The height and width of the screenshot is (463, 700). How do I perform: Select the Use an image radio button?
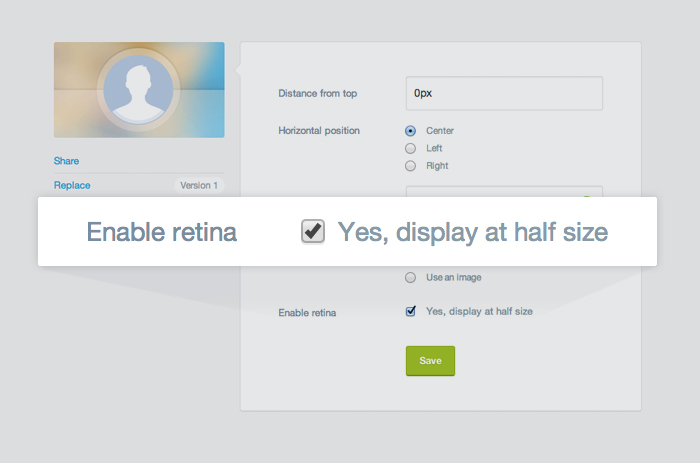click(410, 278)
